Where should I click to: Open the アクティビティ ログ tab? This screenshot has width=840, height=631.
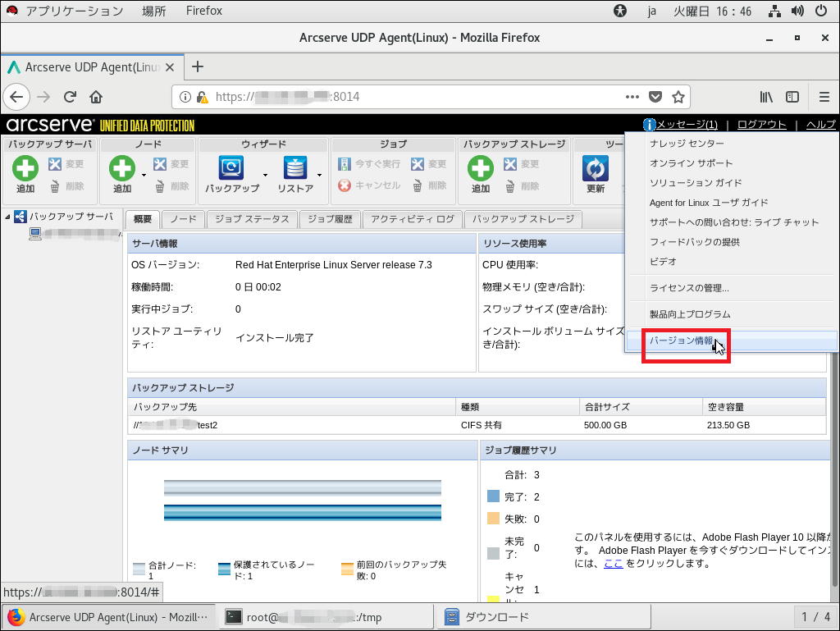click(x=413, y=219)
